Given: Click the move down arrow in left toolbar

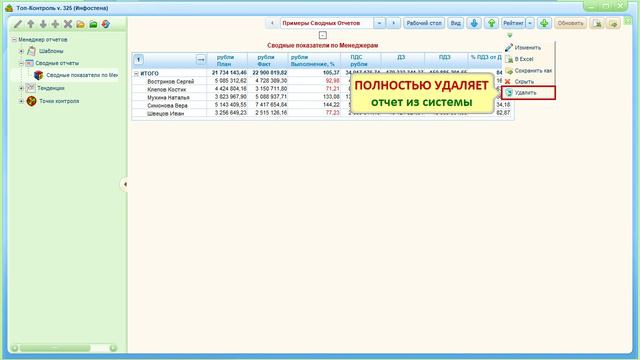Looking at the screenshot, I should (x=43, y=24).
